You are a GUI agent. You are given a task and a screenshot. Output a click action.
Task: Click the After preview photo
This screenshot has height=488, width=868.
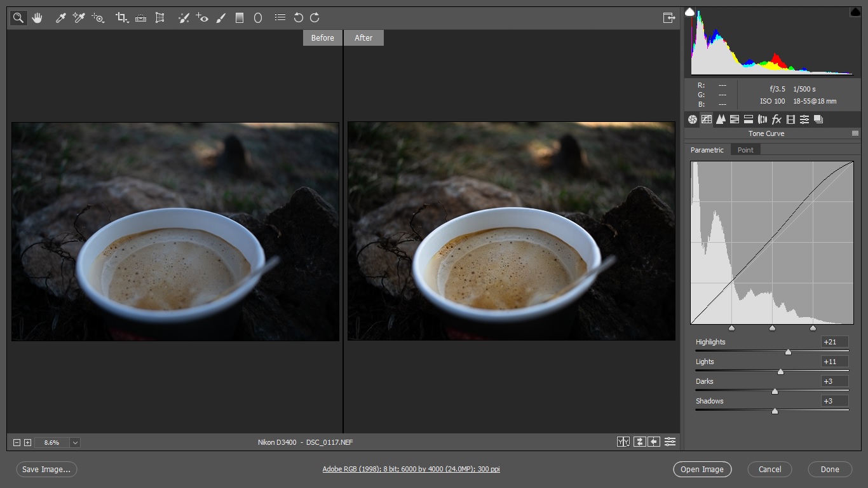tap(512, 231)
